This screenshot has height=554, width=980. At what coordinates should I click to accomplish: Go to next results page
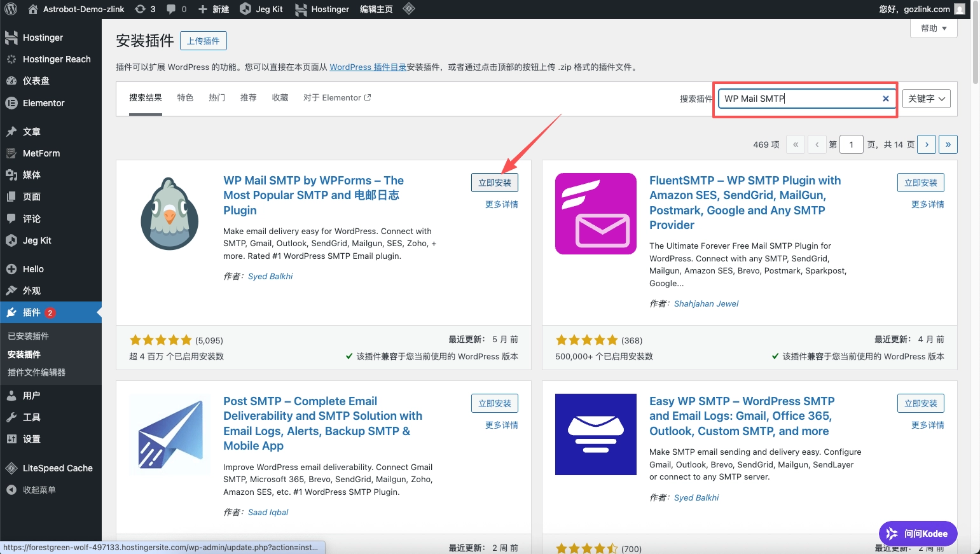coord(927,144)
